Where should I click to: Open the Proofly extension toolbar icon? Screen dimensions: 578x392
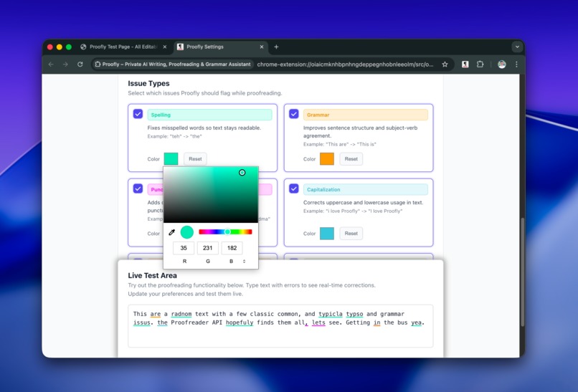465,64
